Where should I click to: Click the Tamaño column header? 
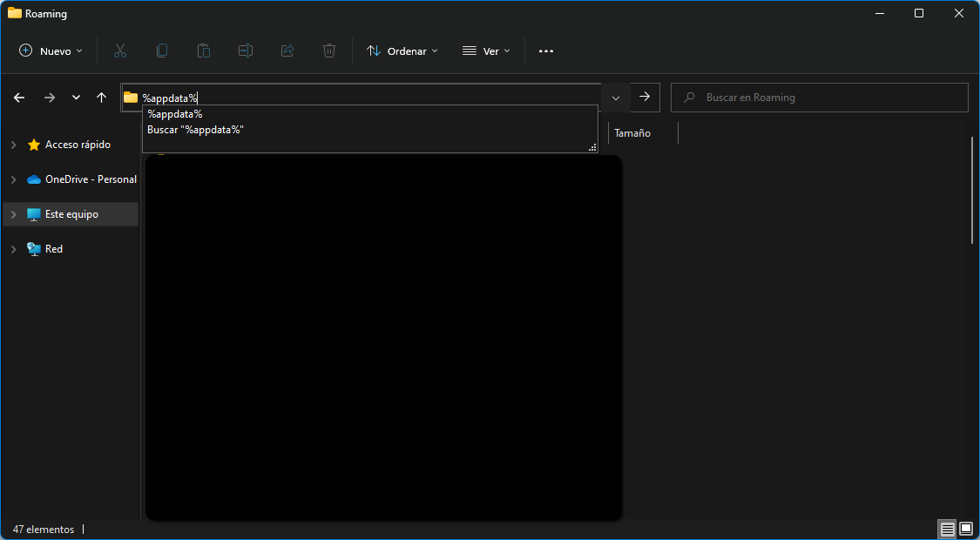632,133
